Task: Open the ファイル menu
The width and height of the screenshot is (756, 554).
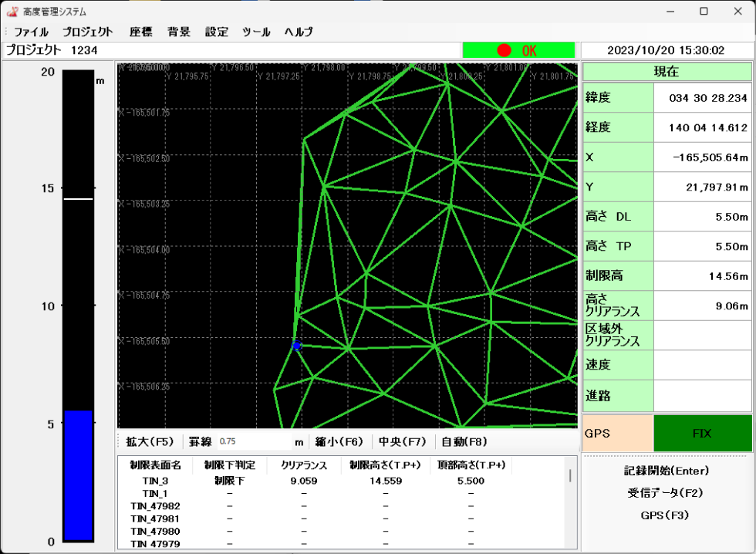Action: 31,32
